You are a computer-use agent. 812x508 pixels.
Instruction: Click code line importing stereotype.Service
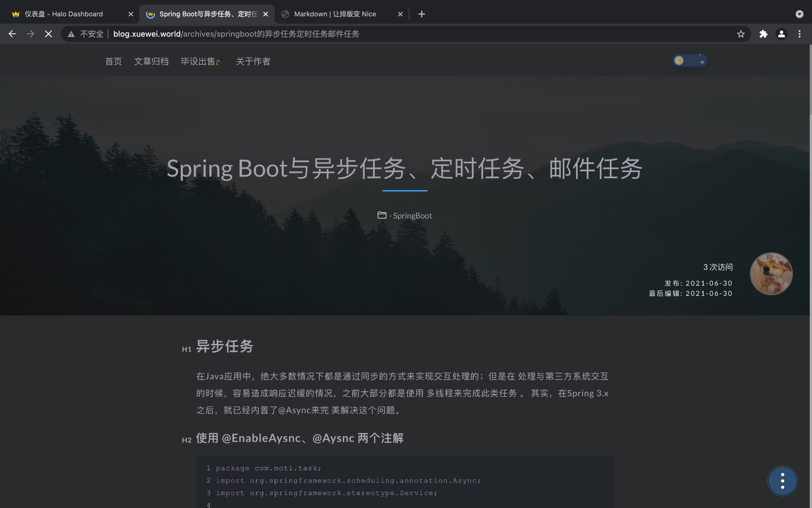coord(326,493)
